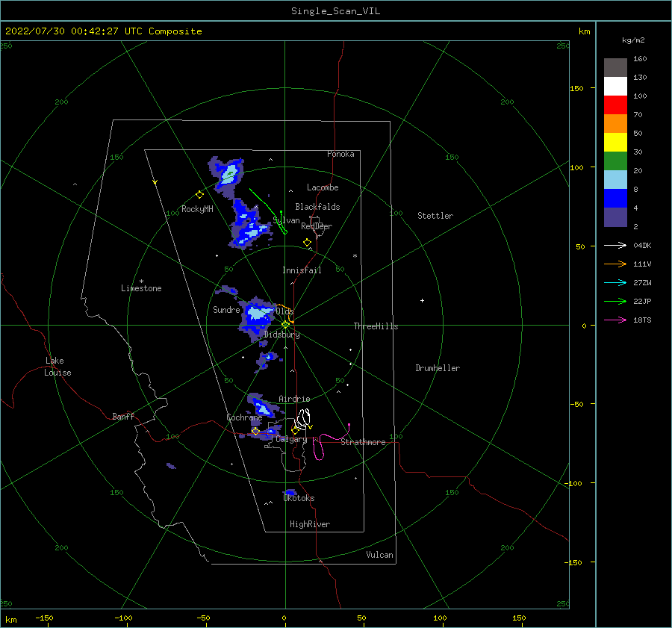Screen dimensions: 672x628
Task: Click the yellow radar-center diamond near Olds
Action: pyautogui.click(x=285, y=325)
